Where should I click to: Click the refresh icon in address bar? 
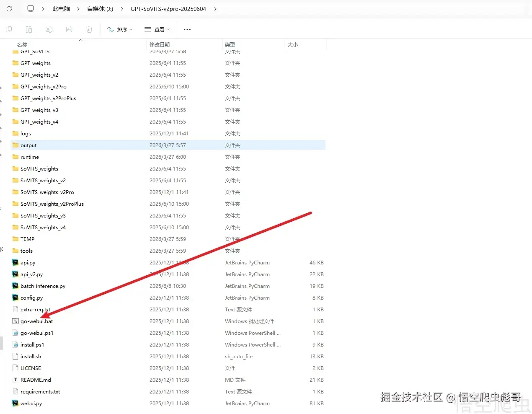point(9,8)
